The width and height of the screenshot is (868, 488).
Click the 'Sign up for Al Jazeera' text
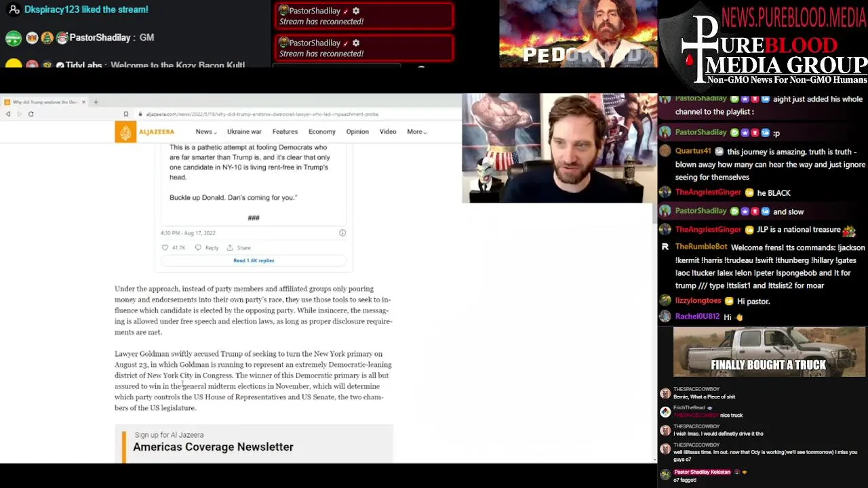pos(169,435)
